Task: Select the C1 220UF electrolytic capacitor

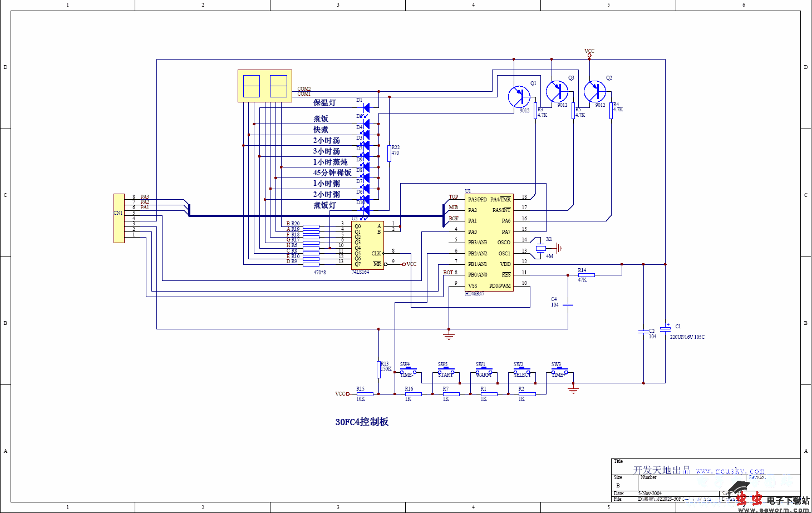Action: (x=665, y=328)
